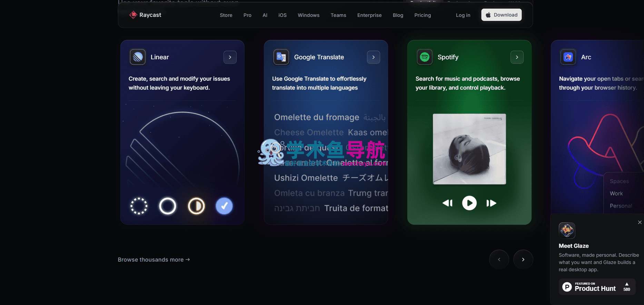Click the Log in link
The width and height of the screenshot is (644, 305).
(463, 15)
